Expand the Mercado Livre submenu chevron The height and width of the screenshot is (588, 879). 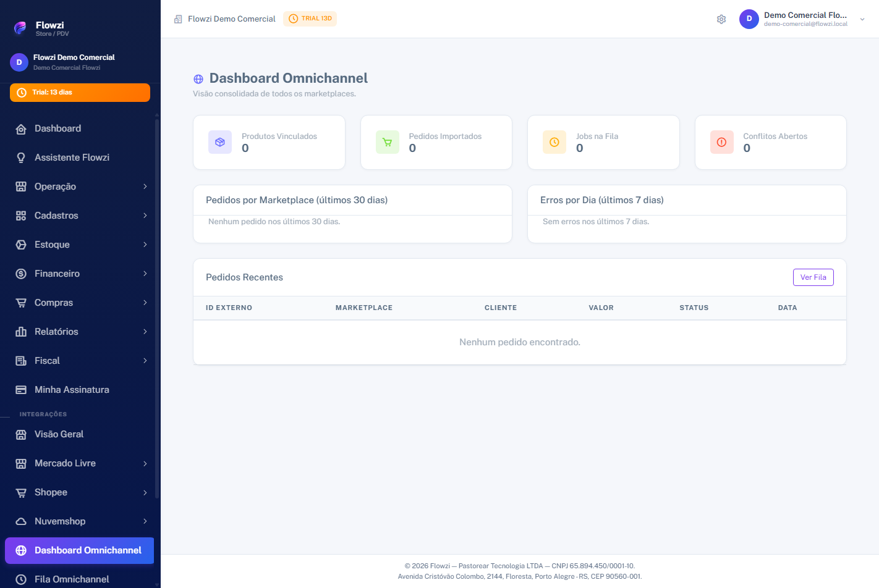point(145,463)
